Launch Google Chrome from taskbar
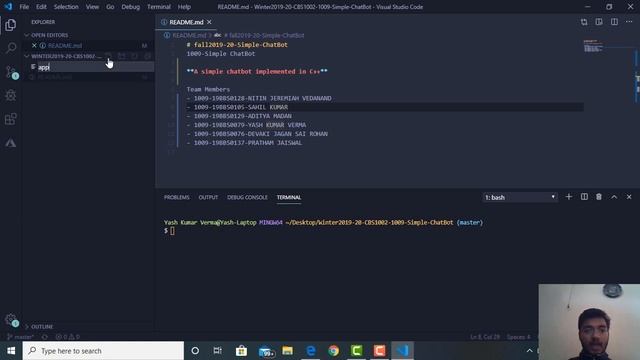640x360 pixels. tap(333, 351)
